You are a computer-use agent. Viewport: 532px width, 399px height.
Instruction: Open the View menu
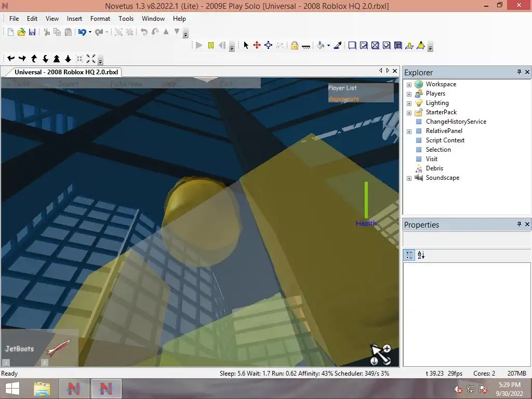(x=52, y=18)
